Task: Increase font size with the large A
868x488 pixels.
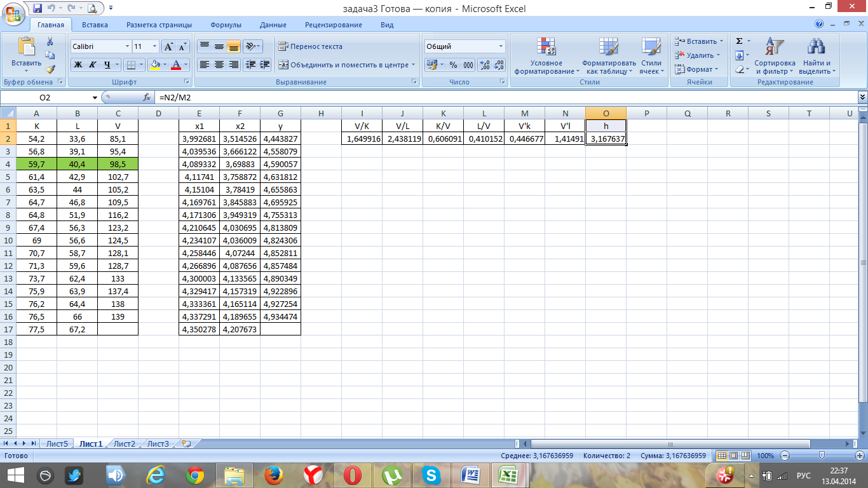Action: (168, 46)
